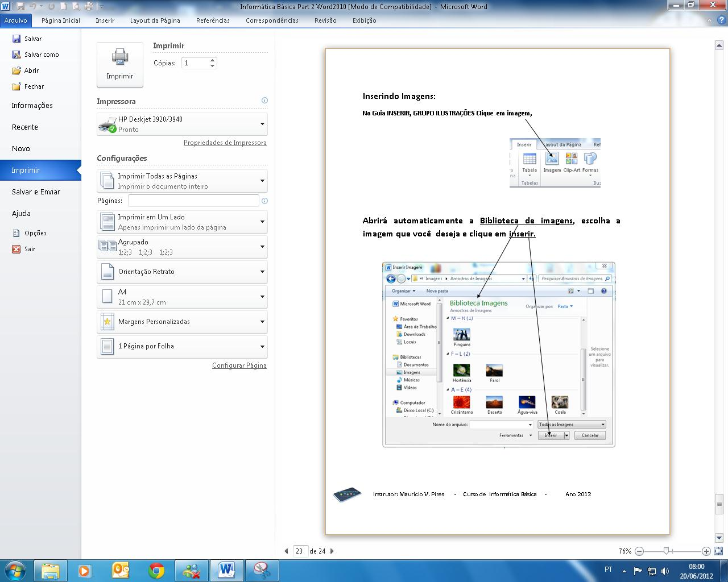Click zoom out minus button
Image resolution: width=728 pixels, height=582 pixels.
639,551
